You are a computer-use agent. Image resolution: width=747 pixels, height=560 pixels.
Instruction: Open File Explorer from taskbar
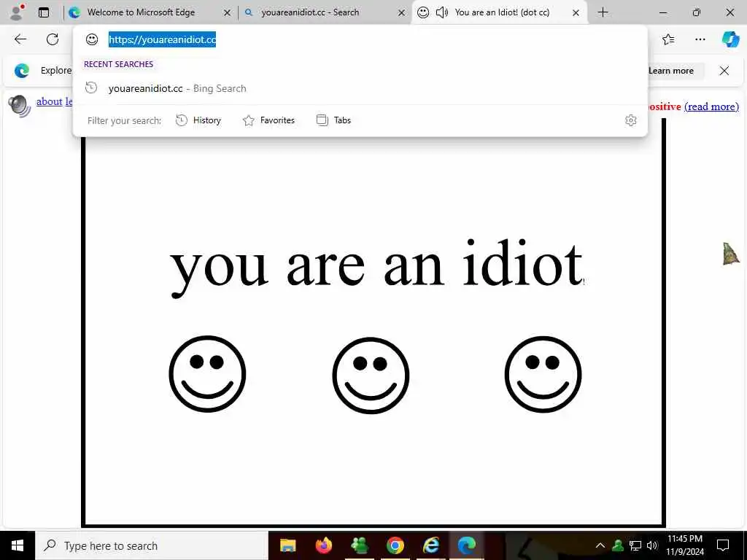click(287, 545)
